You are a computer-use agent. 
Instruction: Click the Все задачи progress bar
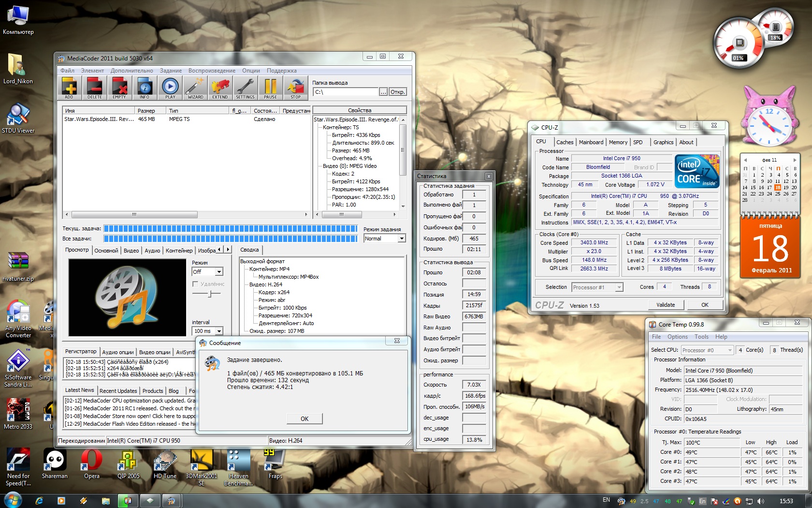tap(231, 239)
